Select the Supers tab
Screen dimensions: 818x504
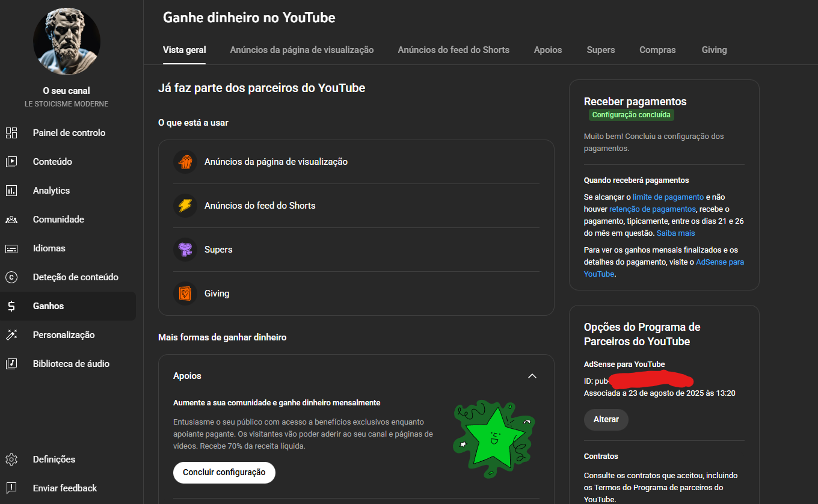pos(600,50)
